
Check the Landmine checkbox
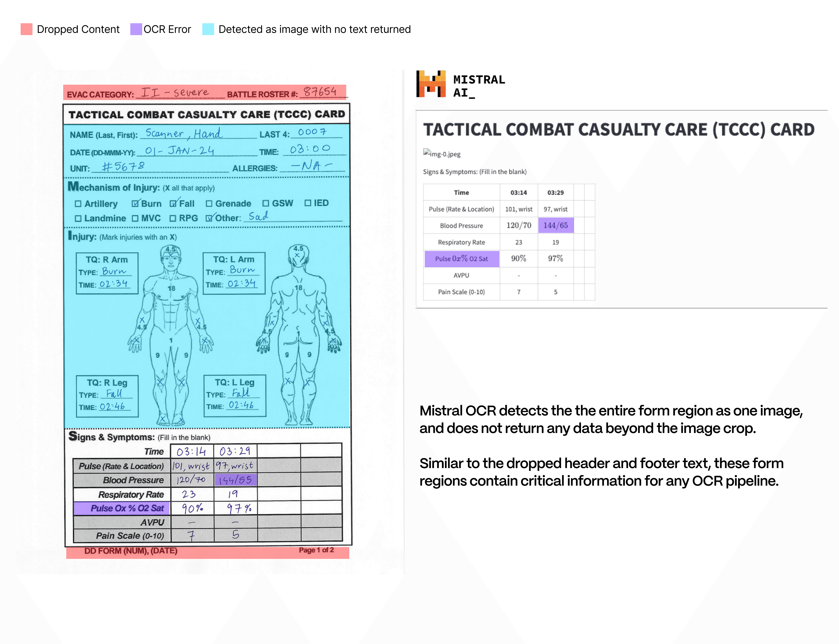click(x=78, y=218)
